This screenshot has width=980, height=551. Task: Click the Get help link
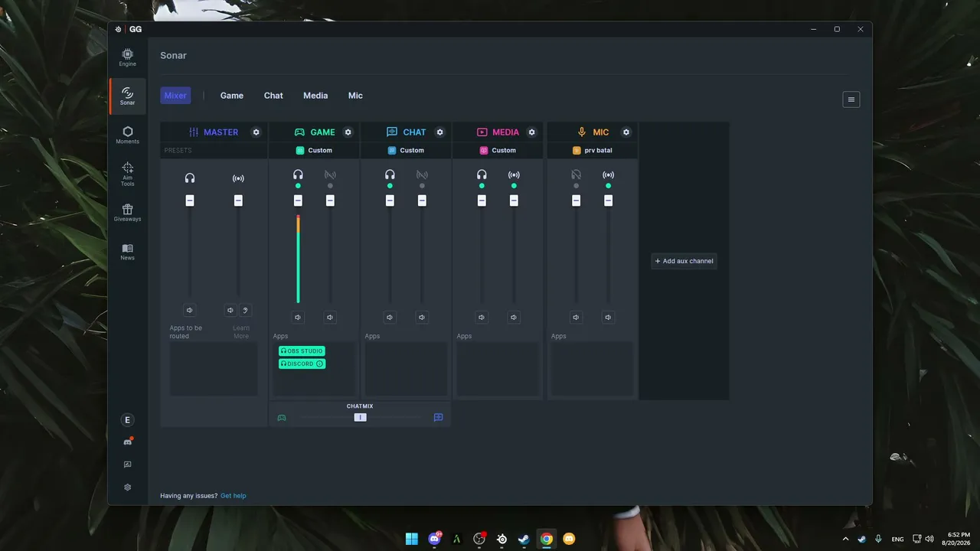(x=234, y=496)
